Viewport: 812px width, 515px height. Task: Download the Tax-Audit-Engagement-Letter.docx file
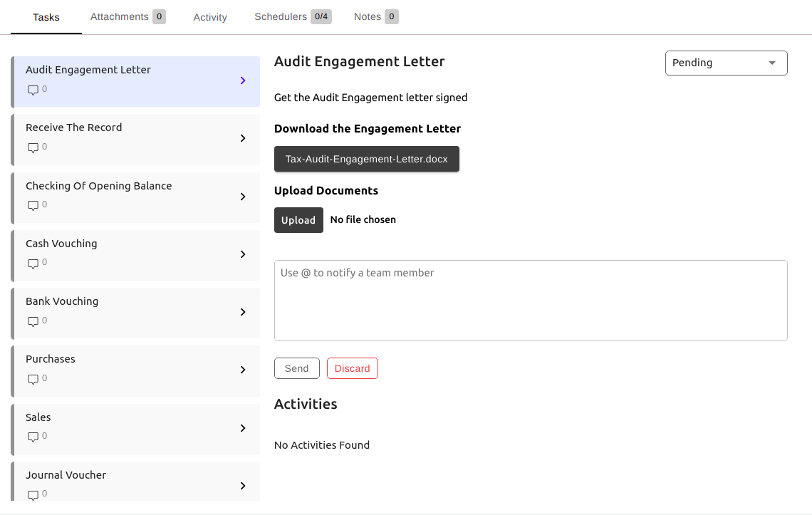[x=366, y=159]
